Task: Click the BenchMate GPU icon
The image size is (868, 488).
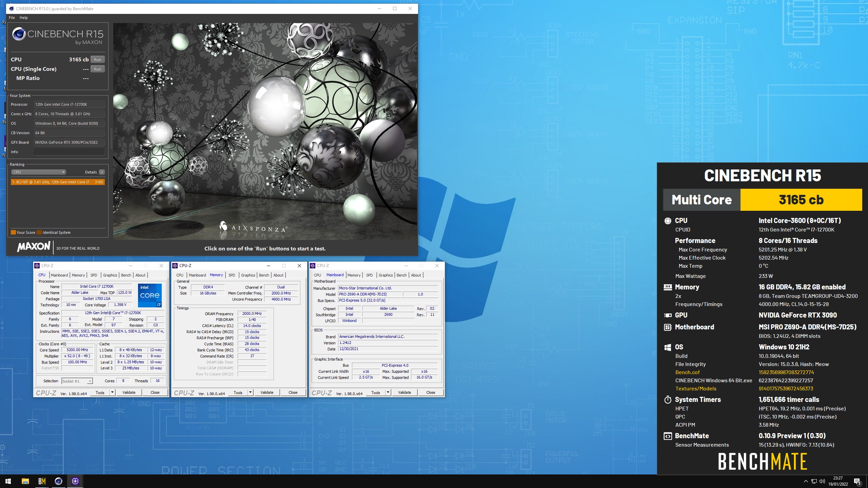Action: coord(668,315)
